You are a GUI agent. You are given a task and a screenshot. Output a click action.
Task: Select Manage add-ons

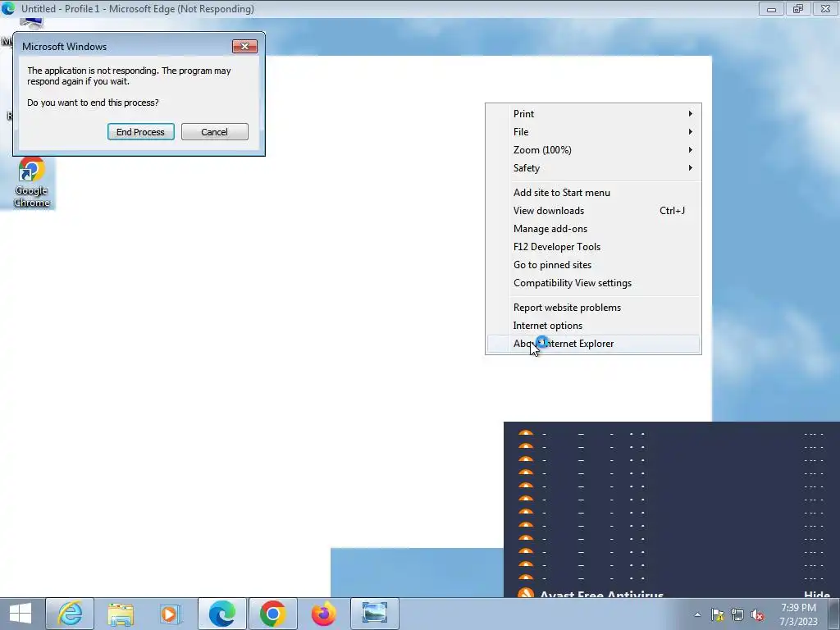pyautogui.click(x=593, y=229)
